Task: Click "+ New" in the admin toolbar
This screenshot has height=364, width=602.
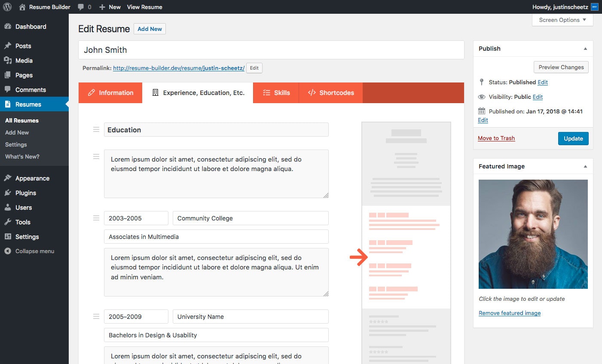Action: [x=110, y=6]
